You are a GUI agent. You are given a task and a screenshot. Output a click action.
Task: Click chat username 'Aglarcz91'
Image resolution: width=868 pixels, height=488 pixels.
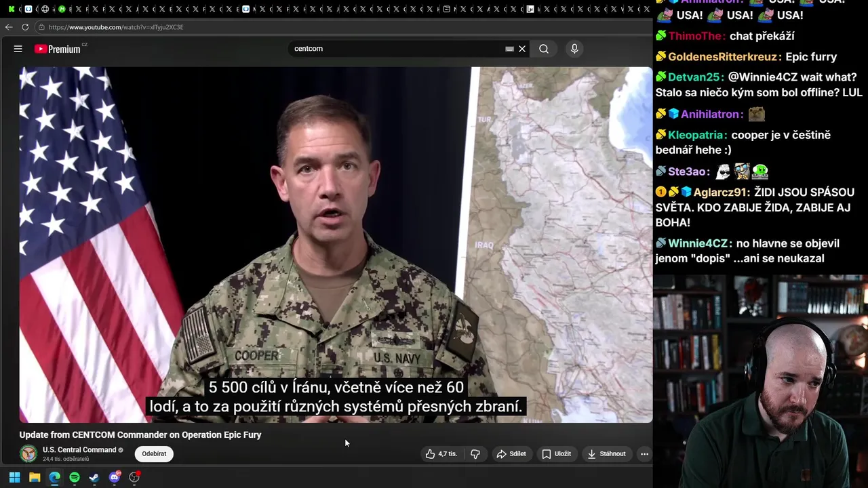tap(720, 192)
